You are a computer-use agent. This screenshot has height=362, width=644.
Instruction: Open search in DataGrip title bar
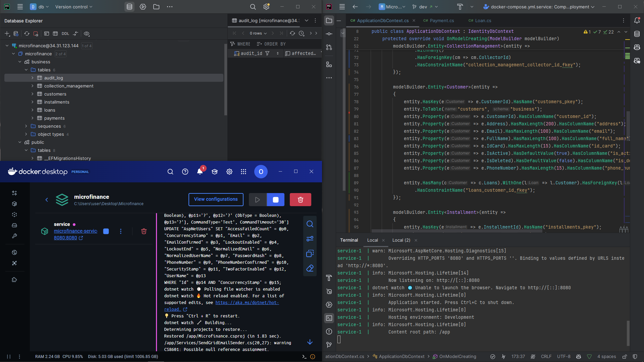pos(253,7)
